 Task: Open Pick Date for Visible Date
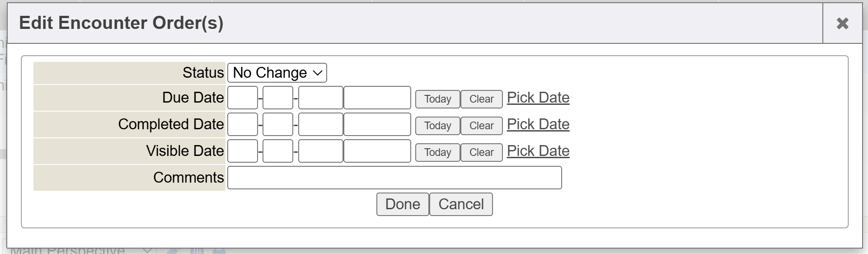pos(538,151)
